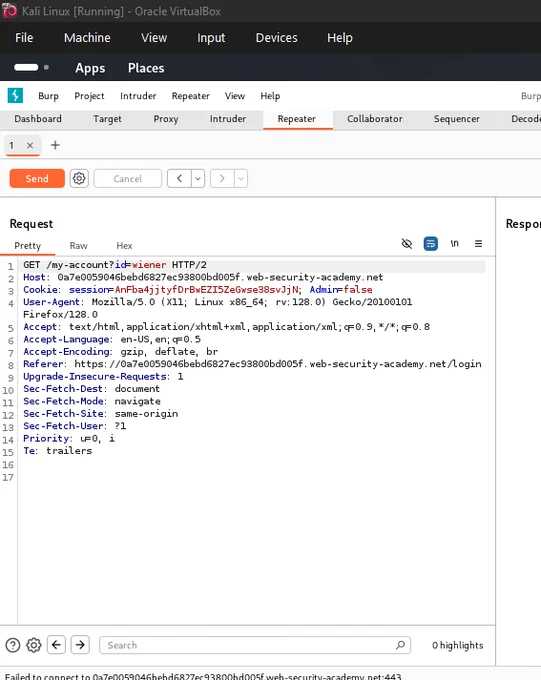541x680 pixels.
Task: Click the workspace indicator pill in panel
Action: point(26,67)
